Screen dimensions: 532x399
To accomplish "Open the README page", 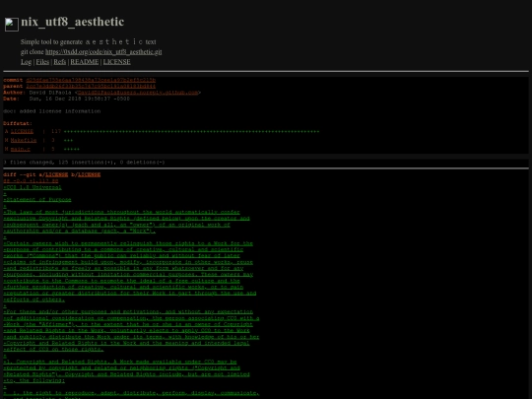I will (85, 62).
